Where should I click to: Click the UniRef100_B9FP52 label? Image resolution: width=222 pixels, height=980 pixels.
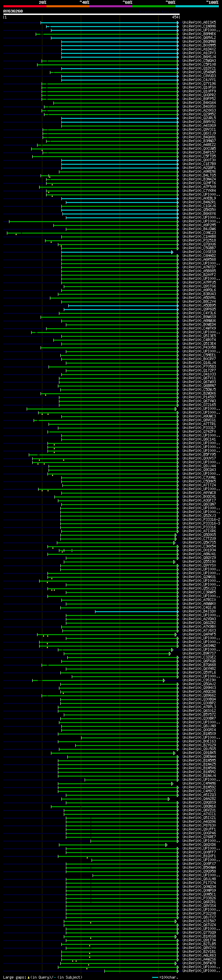[199, 99]
